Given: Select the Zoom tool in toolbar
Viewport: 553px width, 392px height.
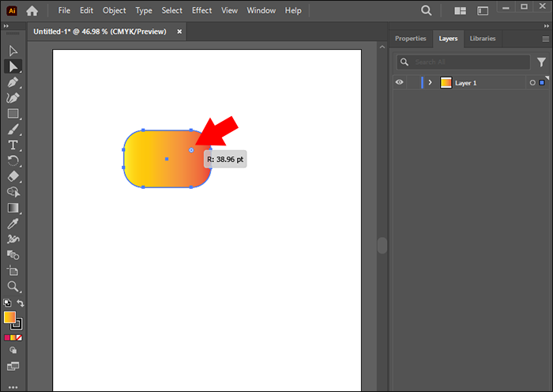Looking at the screenshot, I should click(x=13, y=287).
